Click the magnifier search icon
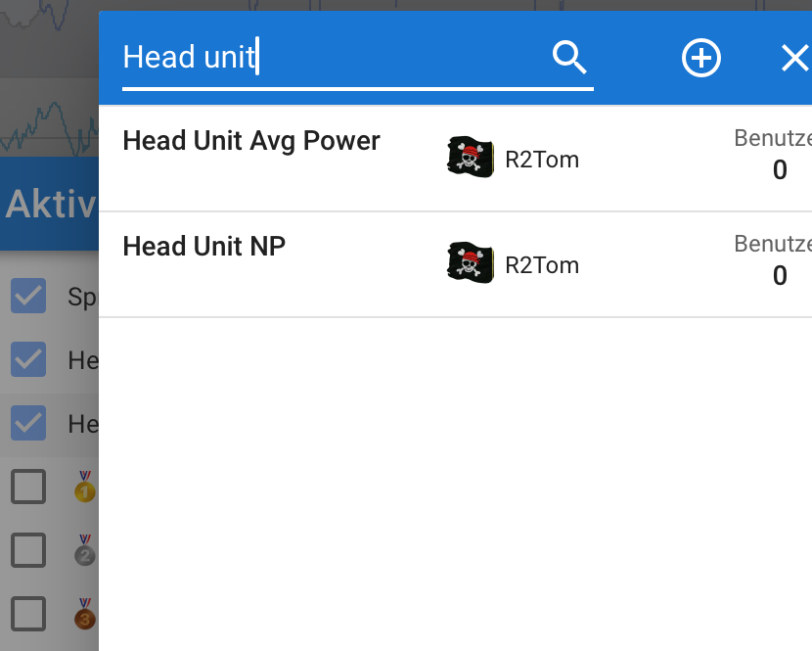The image size is (812, 651). 569,57
